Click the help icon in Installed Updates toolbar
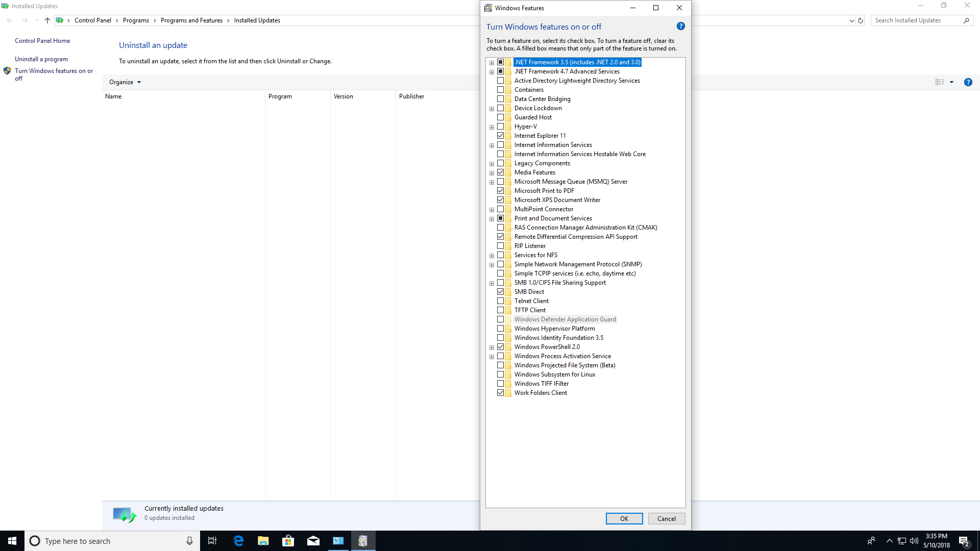The height and width of the screenshot is (551, 980). coord(968,82)
